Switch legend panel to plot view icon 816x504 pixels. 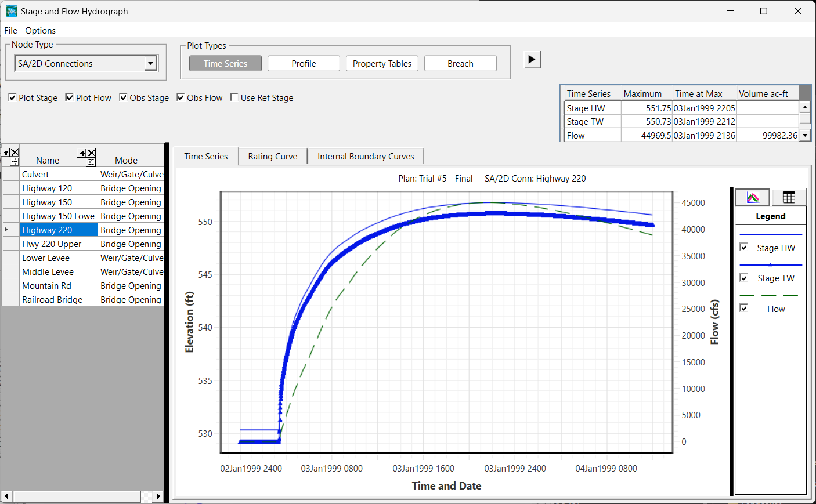(x=752, y=198)
